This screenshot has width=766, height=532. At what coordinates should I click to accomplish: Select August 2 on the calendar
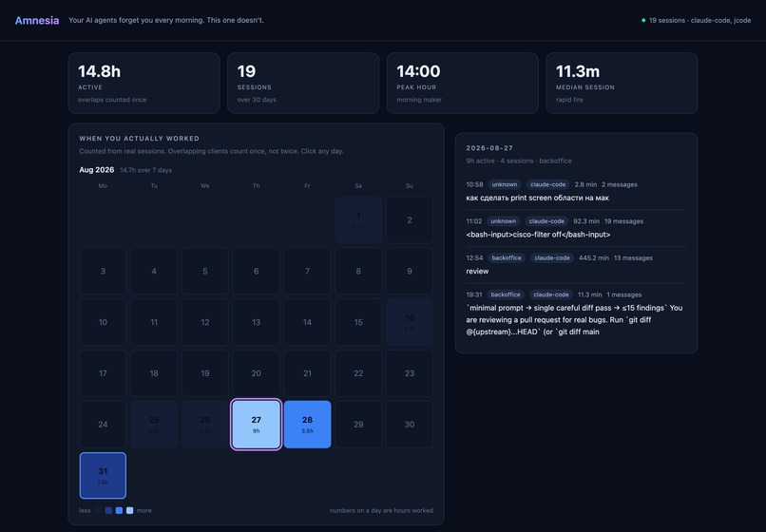(x=410, y=219)
